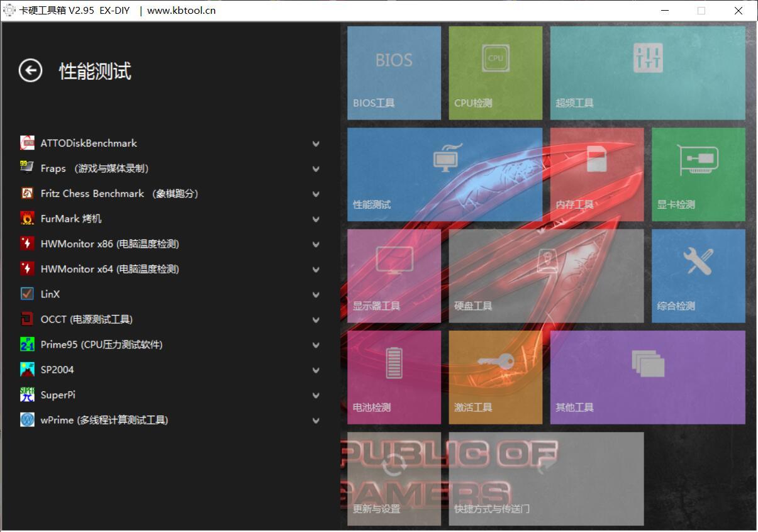This screenshot has height=532, width=758.
Task: Expand the Fritz Chess Benchmark chevron
Action: [316, 194]
